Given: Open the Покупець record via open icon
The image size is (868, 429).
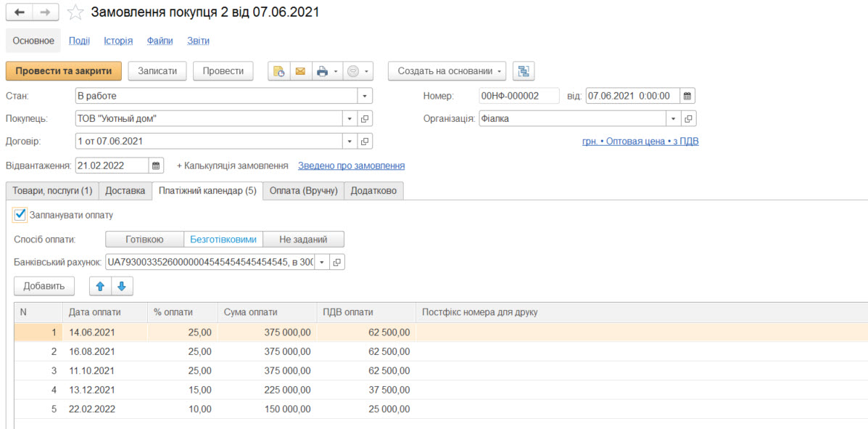Looking at the screenshot, I should click(x=365, y=118).
